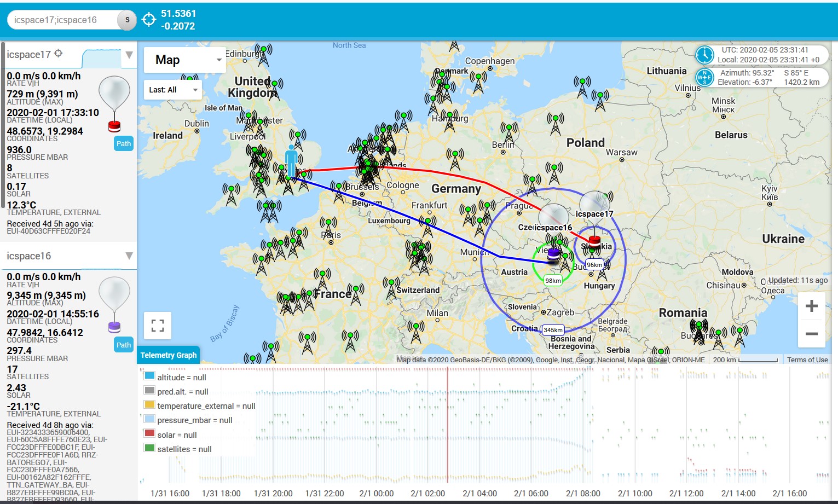838x504 pixels.
Task: Click the red vertical timeline marker on graph
Action: pyautogui.click(x=447, y=424)
